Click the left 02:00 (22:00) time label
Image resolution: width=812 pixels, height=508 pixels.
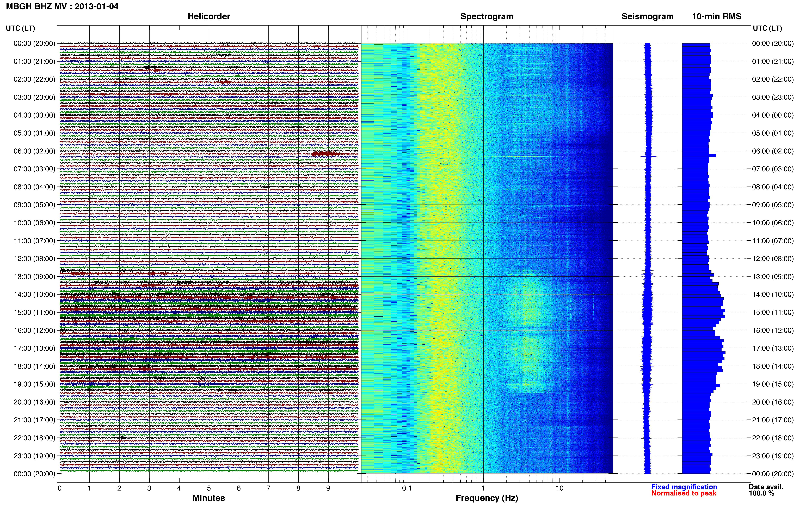(34, 79)
